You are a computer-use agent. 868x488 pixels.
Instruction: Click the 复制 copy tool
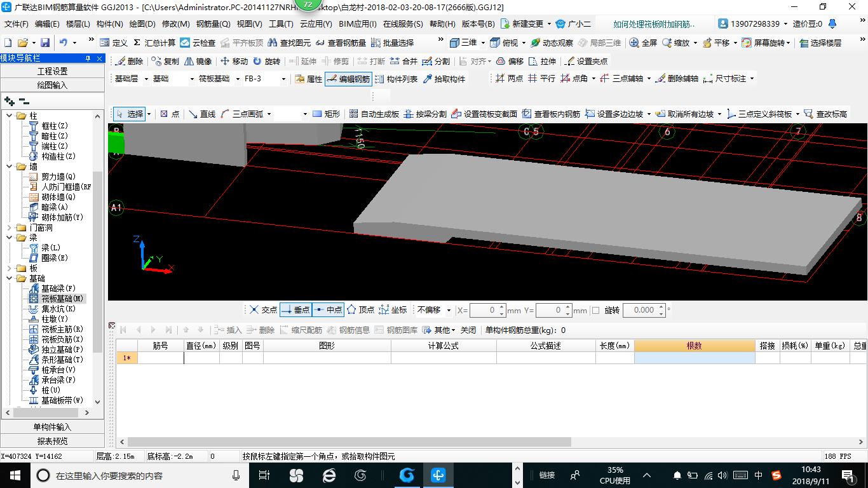pos(165,62)
